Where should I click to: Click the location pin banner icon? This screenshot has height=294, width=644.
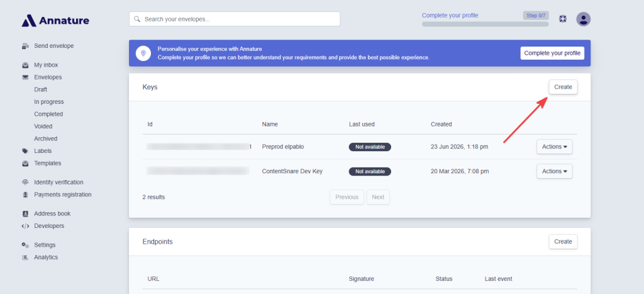143,54
